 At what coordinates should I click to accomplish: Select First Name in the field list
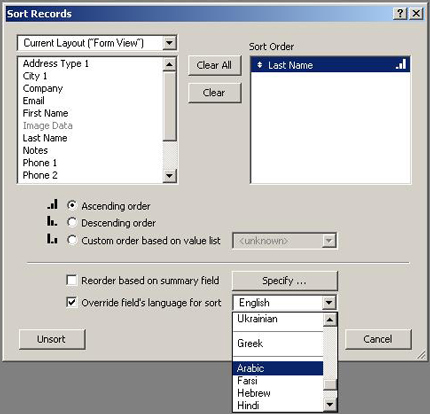coord(45,113)
